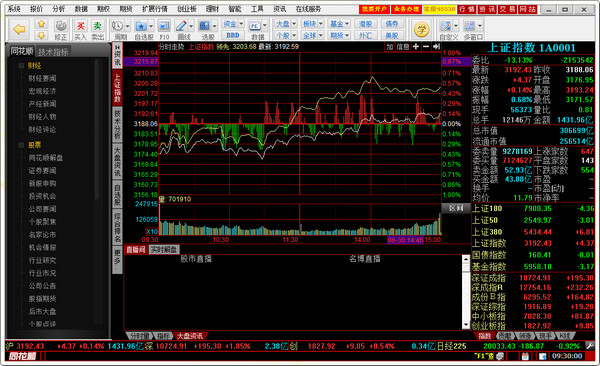This screenshot has height=366, width=600.
Task: Click the wrench icon in status bar
Action: tap(590, 346)
